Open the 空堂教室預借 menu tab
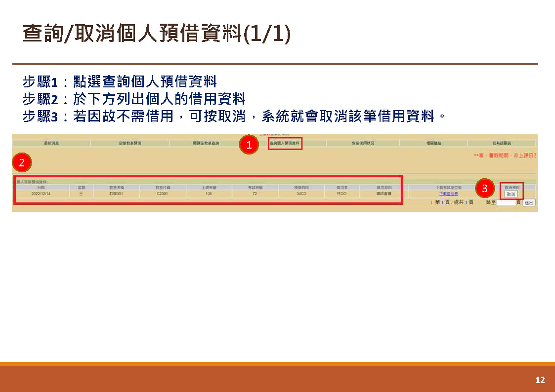 pos(130,143)
